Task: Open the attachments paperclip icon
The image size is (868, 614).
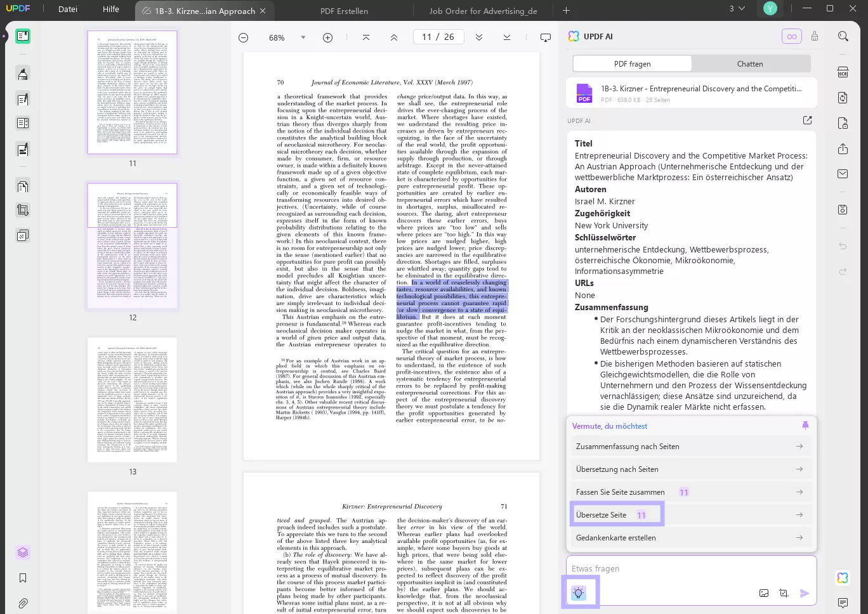Action: 23,603
